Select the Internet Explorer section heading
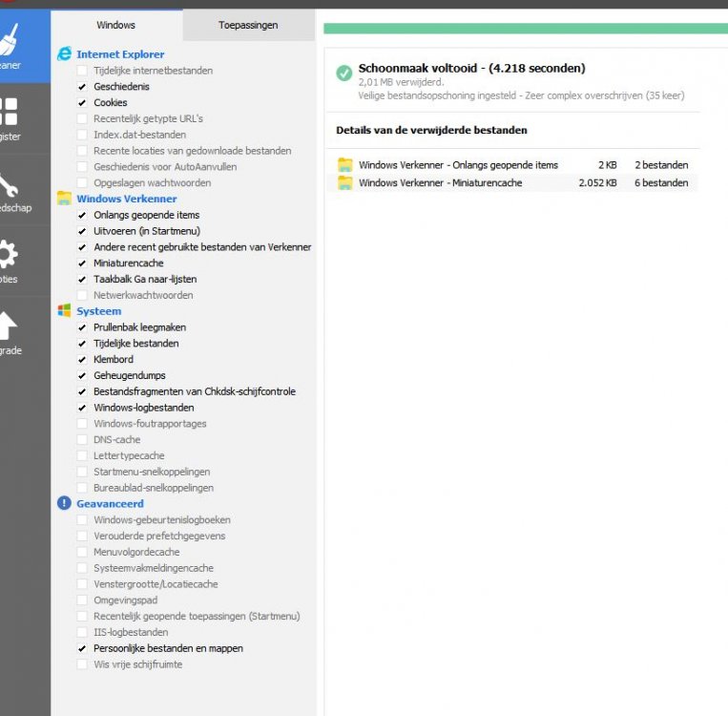Viewport: 728px width, 716px height. [x=120, y=54]
